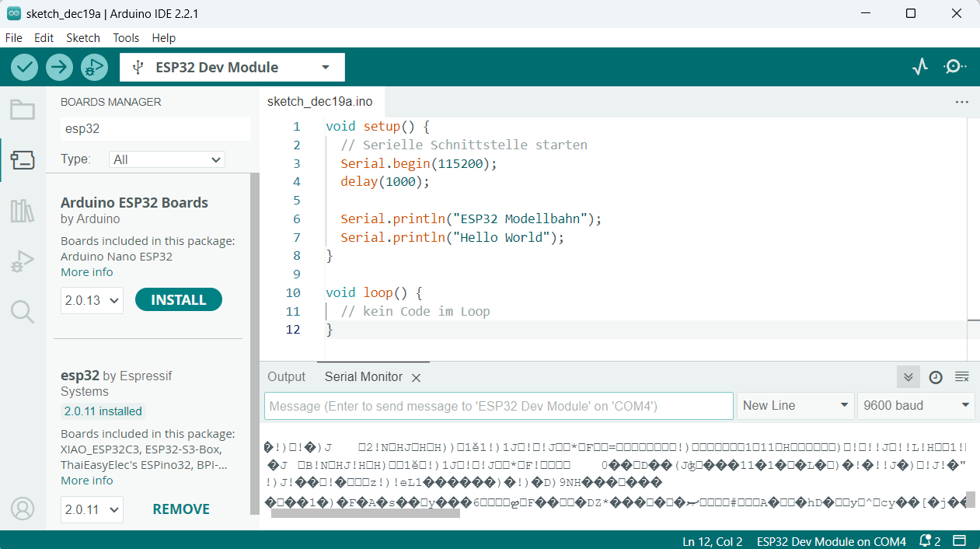Toggle bottom panel icon in status bar
Image resolution: width=980 pixels, height=549 pixels.
click(x=960, y=540)
